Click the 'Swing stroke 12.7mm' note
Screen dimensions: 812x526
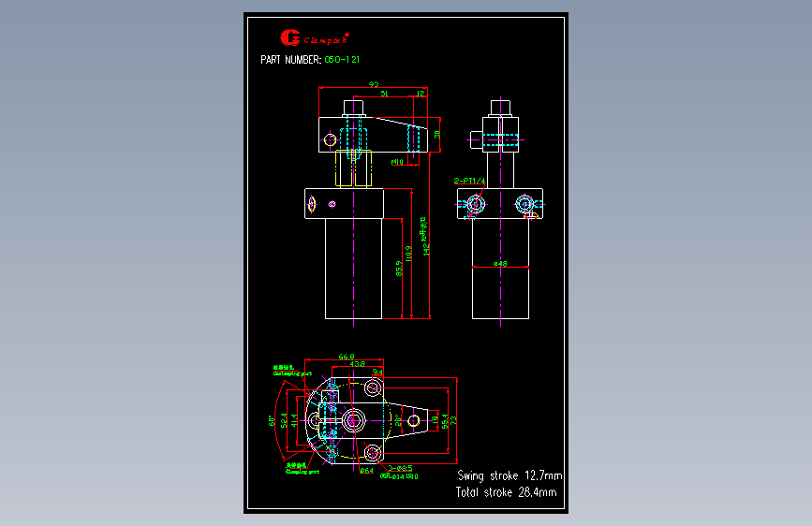point(509,475)
